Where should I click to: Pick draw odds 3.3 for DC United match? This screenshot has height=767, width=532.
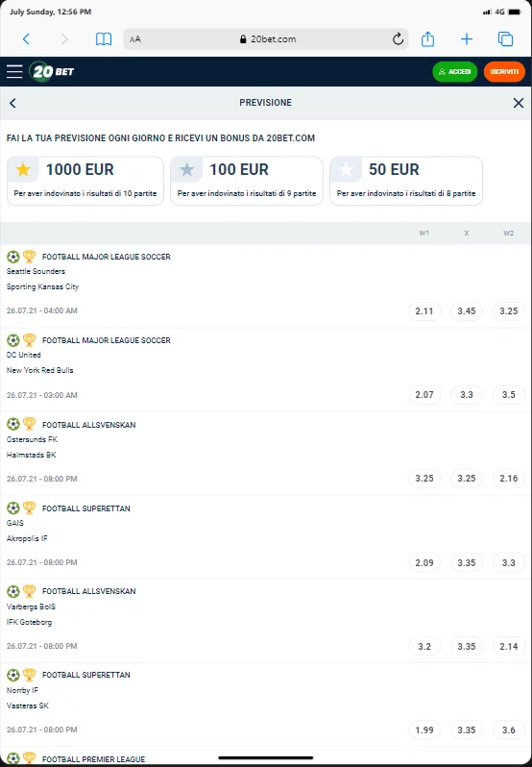(x=467, y=395)
